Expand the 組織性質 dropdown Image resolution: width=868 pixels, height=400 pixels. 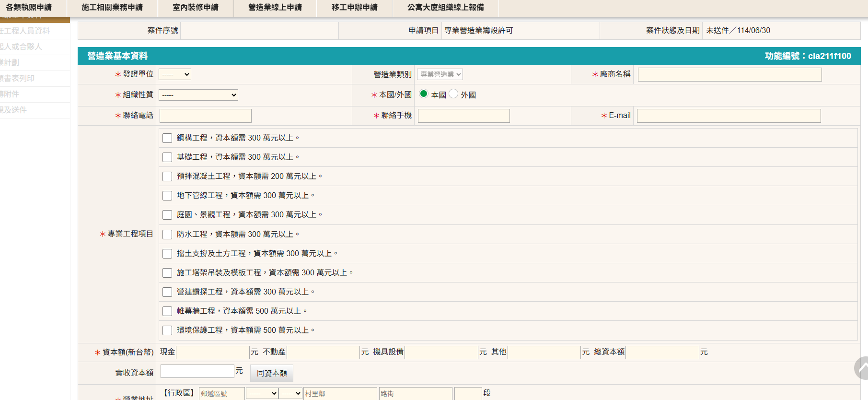[198, 95]
